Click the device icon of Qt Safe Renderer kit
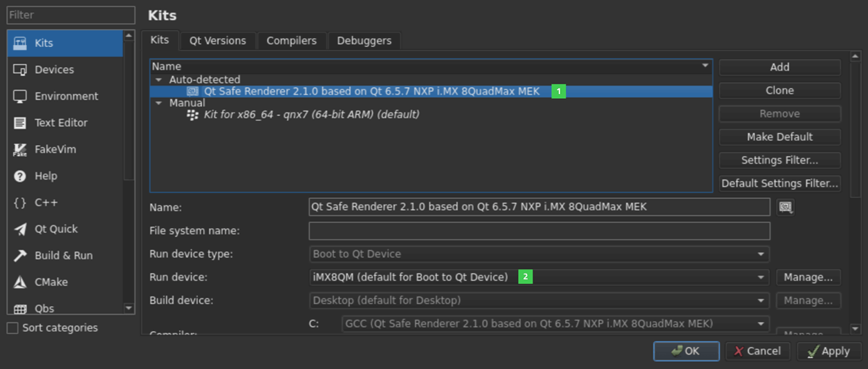This screenshot has height=369, width=868. point(193,91)
